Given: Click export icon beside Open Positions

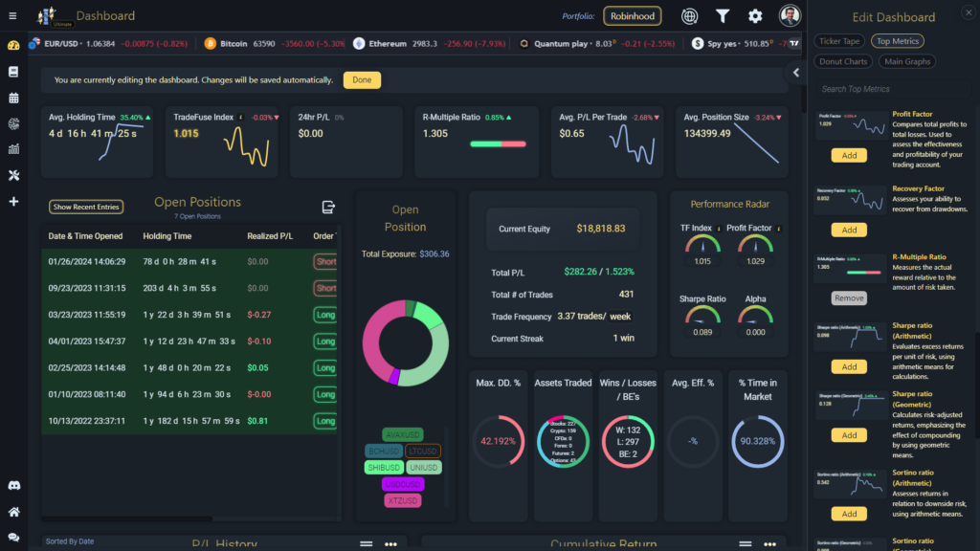Looking at the screenshot, I should [328, 207].
